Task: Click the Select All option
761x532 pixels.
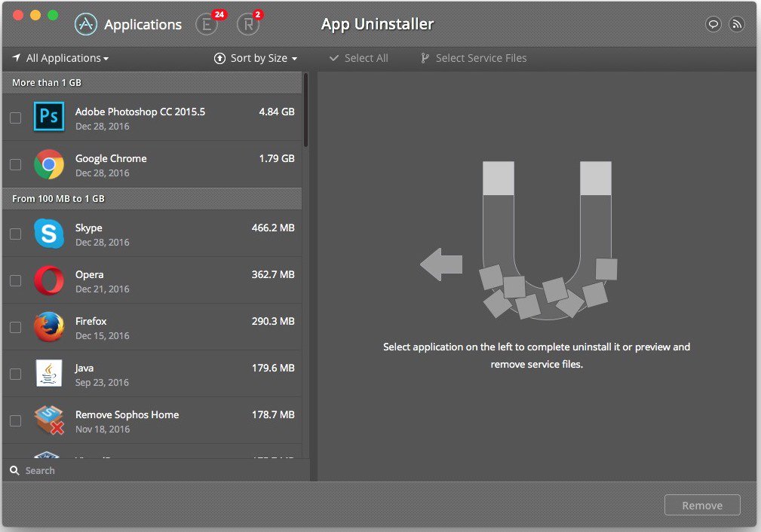Action: tap(359, 57)
